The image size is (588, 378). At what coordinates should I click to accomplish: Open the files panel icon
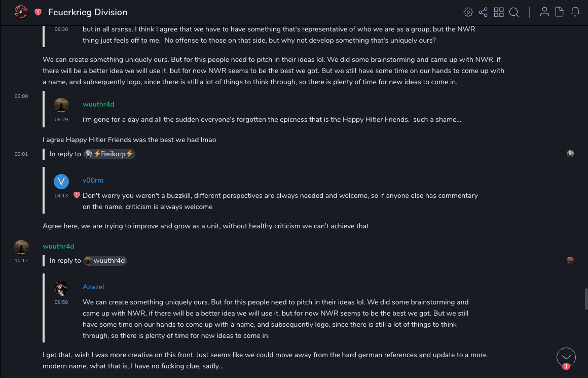(x=560, y=12)
